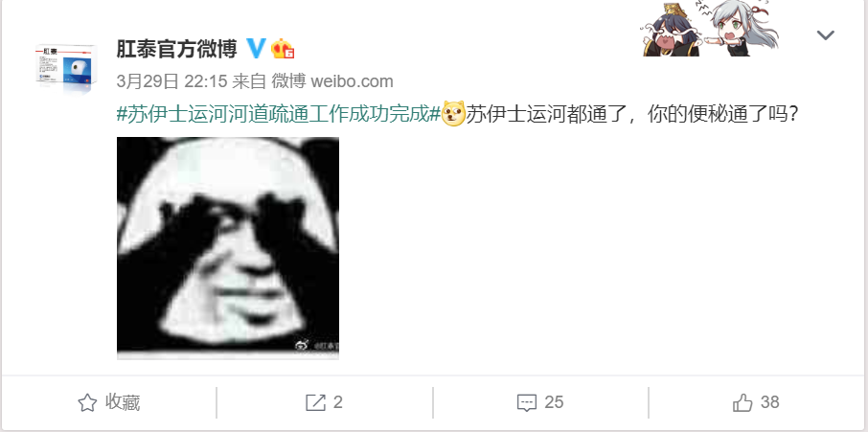Toggle 收藏 to save this post
Viewport: 868px width, 432px height.
[108, 402]
